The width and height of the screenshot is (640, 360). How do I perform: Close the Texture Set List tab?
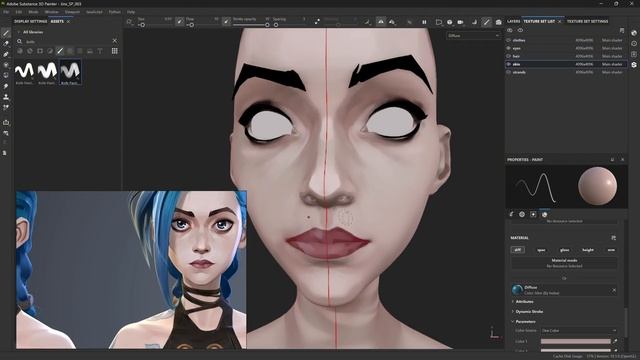[560, 21]
